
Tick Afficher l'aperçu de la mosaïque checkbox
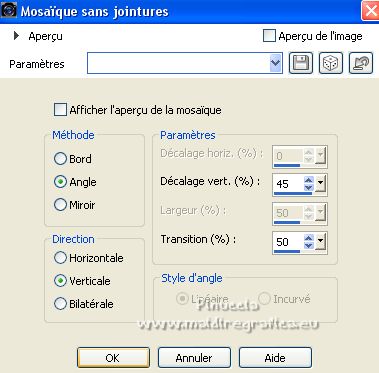[x=60, y=110]
